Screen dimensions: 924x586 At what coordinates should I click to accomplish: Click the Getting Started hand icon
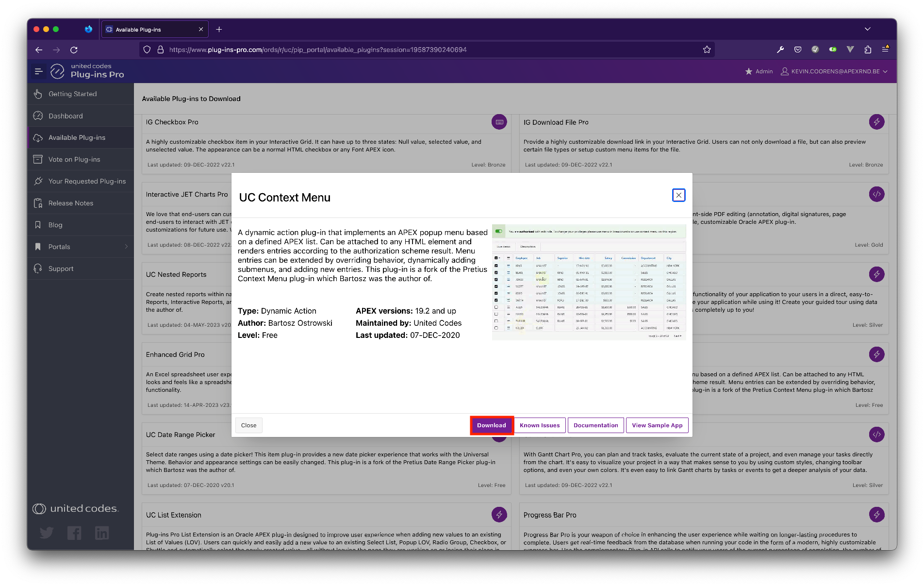point(38,94)
